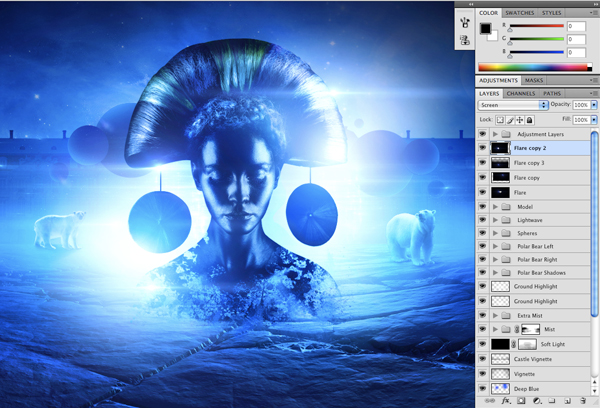Hide the Polar Bear Left group
600x408 pixels.
pos(482,246)
